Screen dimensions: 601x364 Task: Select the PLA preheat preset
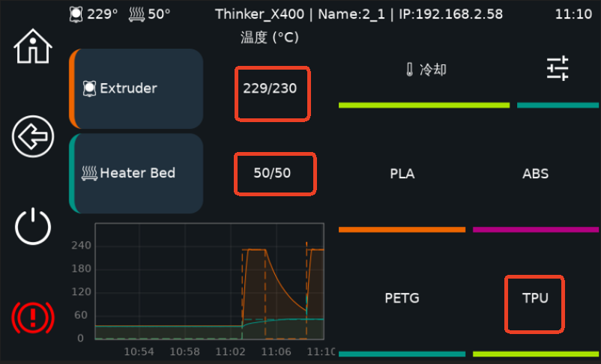point(402,174)
